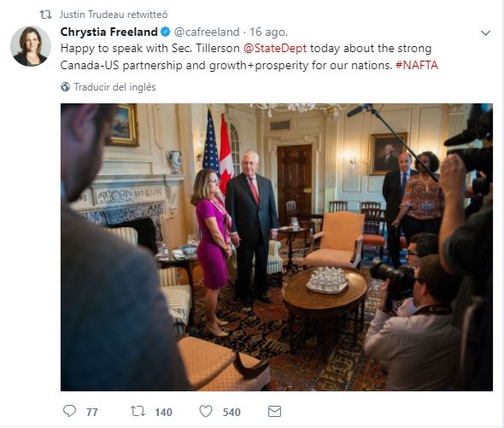504x428 pixels.
Task: Click the retweet icon beside Justin Trudeau
Action: point(45,15)
